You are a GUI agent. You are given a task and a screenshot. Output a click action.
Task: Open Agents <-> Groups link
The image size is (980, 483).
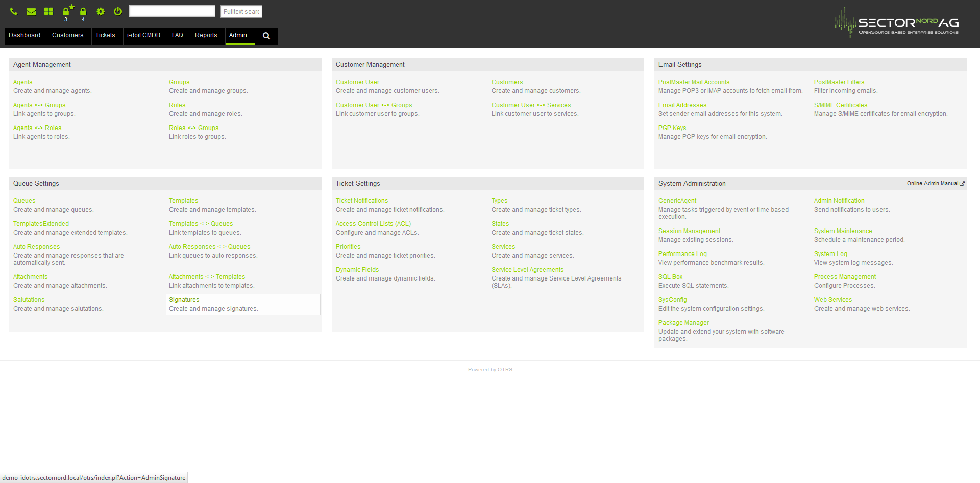pyautogui.click(x=39, y=105)
